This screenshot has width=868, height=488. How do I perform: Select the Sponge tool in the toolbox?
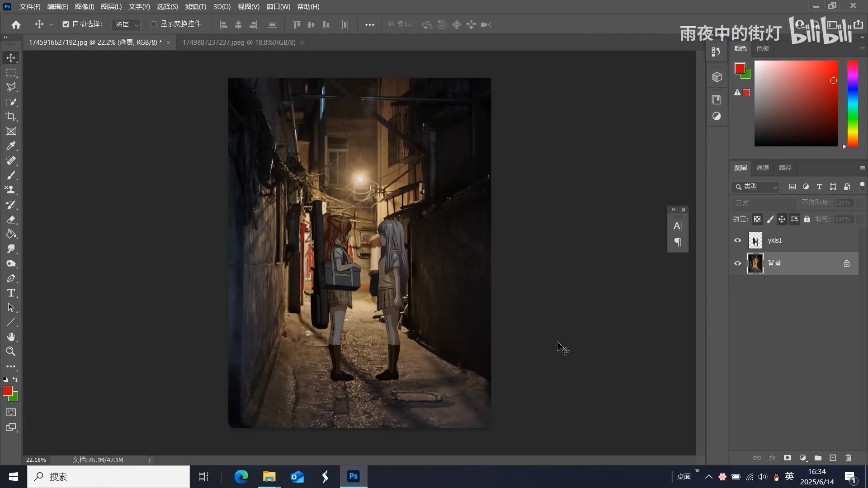point(11,263)
